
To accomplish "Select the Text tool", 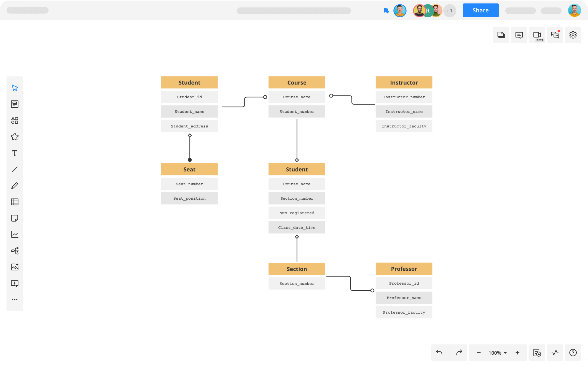I will 15,153.
